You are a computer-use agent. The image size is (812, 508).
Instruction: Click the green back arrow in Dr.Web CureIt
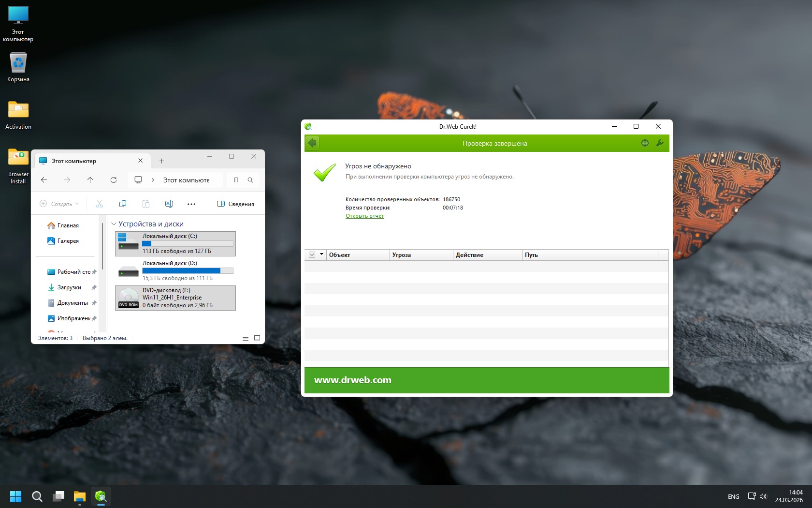tap(312, 143)
